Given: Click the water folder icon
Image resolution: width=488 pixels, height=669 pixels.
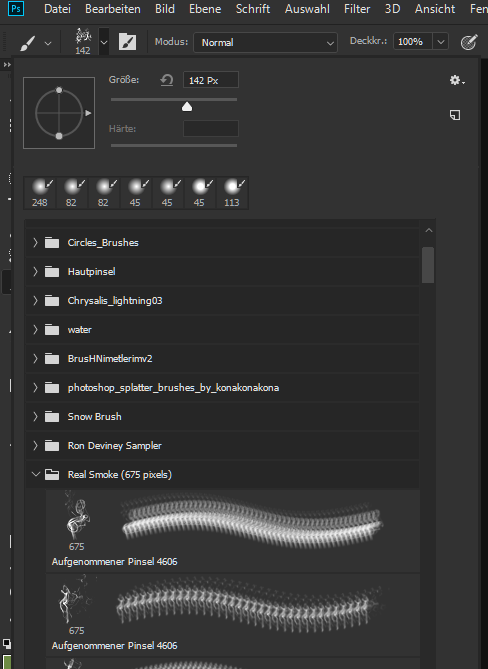Looking at the screenshot, I should point(52,329).
